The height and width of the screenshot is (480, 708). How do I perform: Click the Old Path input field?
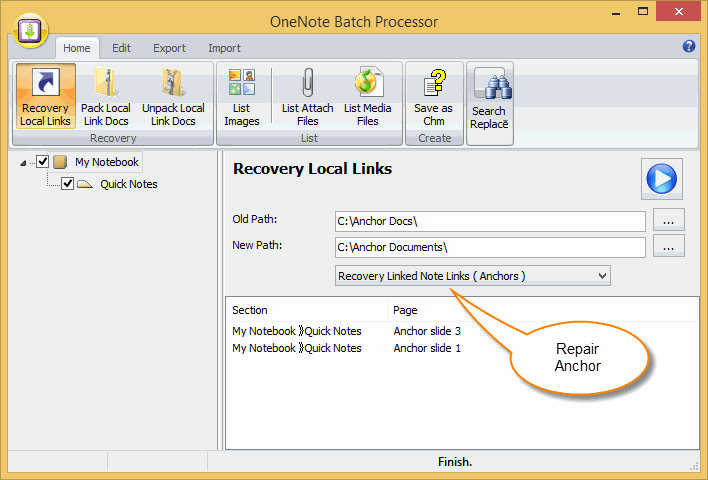pyautogui.click(x=490, y=221)
